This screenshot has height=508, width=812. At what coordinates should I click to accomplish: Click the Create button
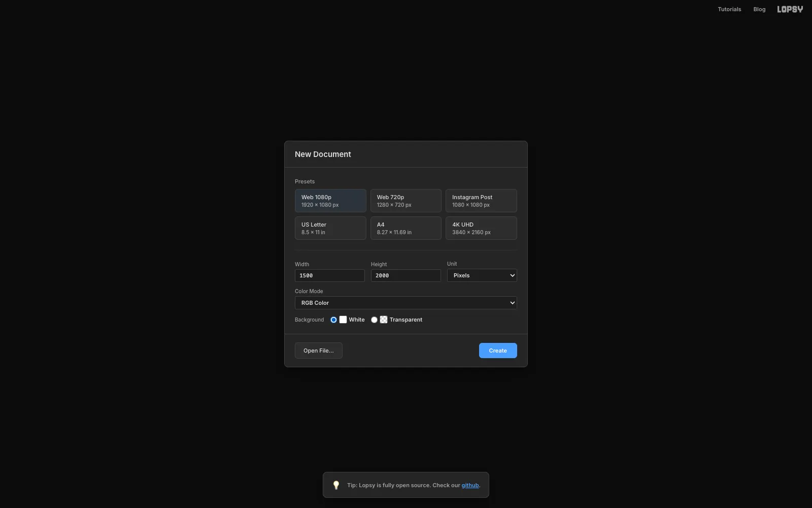[498, 351]
